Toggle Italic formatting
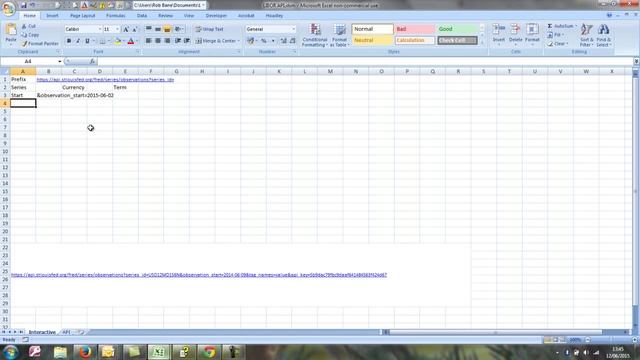This screenshot has width=640, height=360. pyautogui.click(x=78, y=41)
